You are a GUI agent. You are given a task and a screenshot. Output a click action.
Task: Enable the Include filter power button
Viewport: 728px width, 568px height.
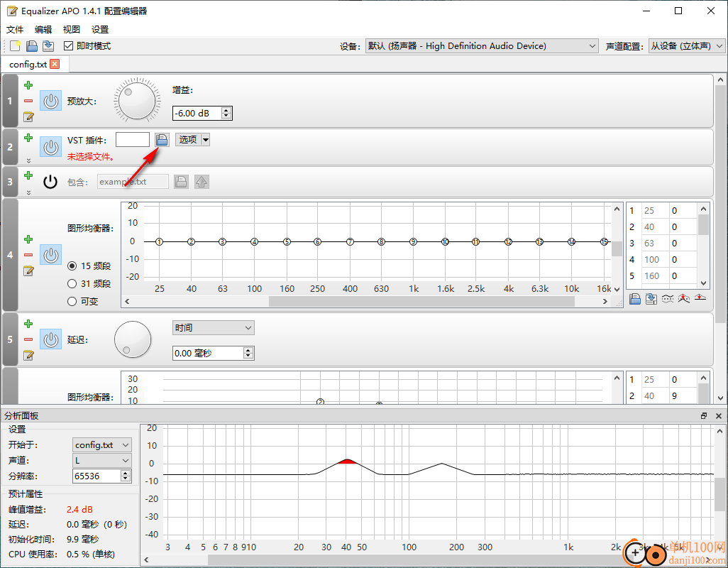50,182
